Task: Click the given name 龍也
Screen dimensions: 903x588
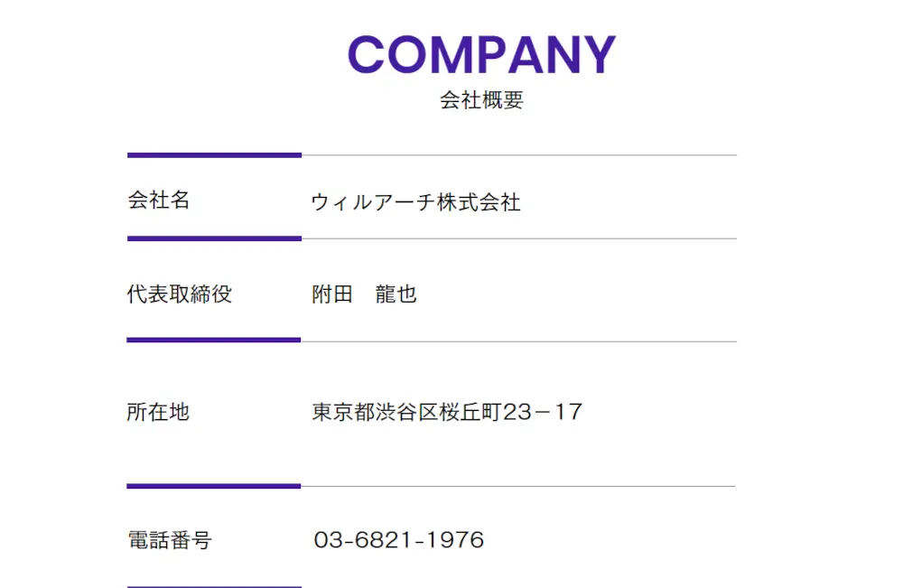Action: [396, 294]
